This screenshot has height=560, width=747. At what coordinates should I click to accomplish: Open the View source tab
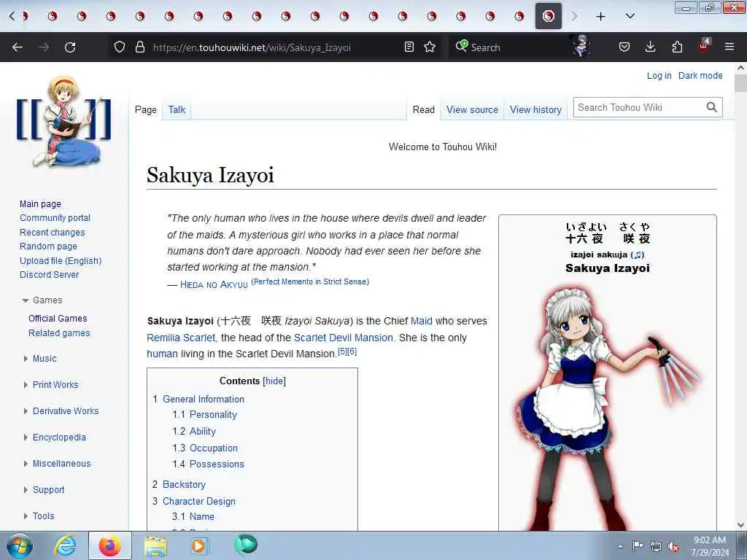pyautogui.click(x=472, y=110)
